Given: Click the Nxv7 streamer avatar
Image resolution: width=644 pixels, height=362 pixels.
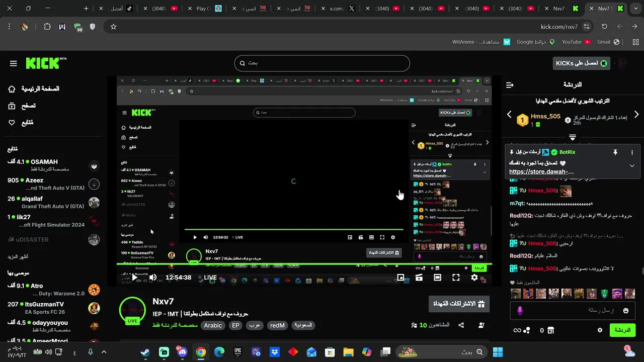Looking at the screenshot, I should tap(132, 311).
